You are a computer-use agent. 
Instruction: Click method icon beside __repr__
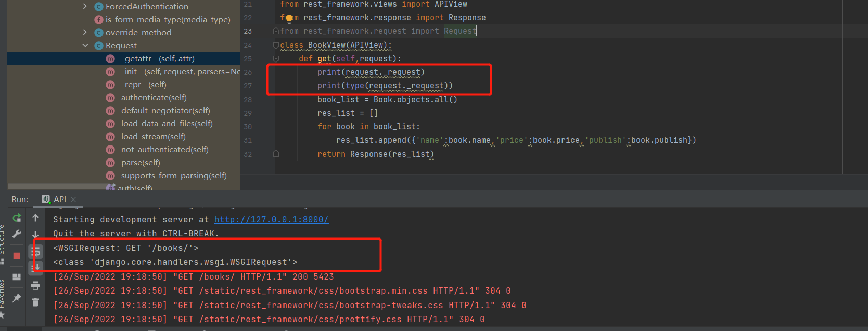[110, 85]
